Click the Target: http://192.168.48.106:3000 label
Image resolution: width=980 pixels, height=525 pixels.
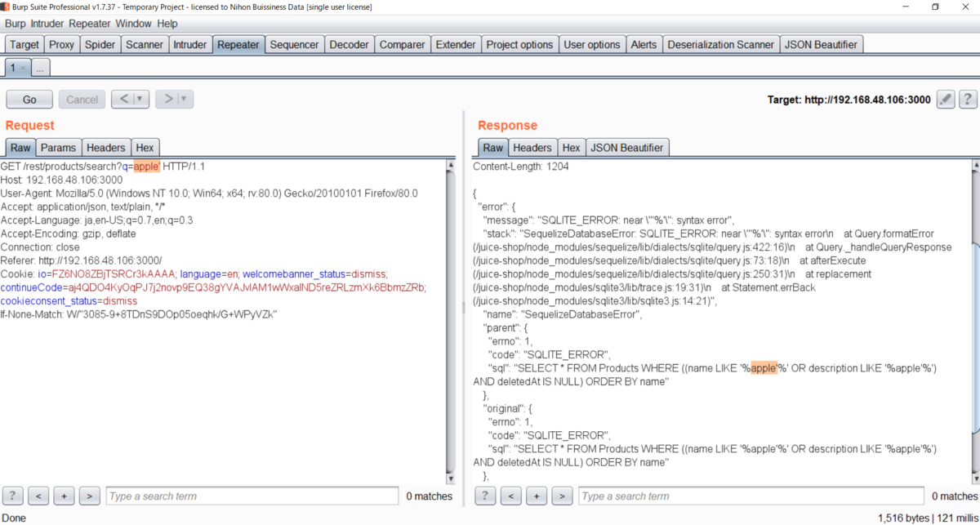(849, 100)
